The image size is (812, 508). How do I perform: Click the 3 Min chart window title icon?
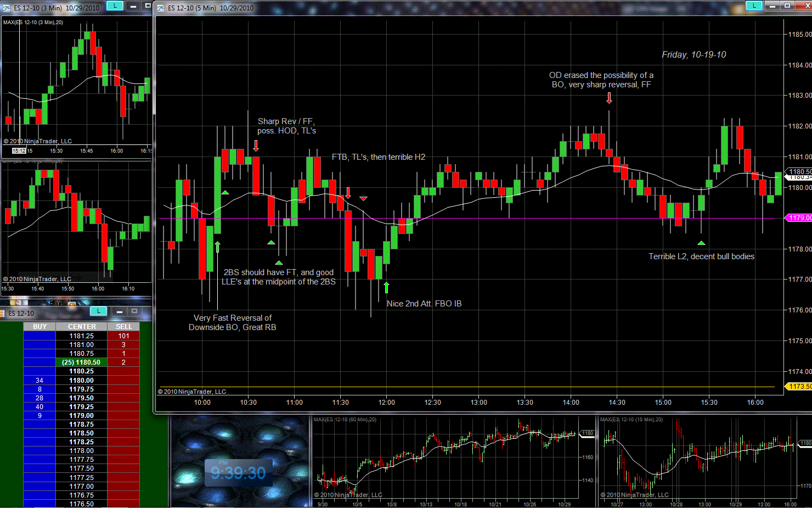(x=6, y=8)
